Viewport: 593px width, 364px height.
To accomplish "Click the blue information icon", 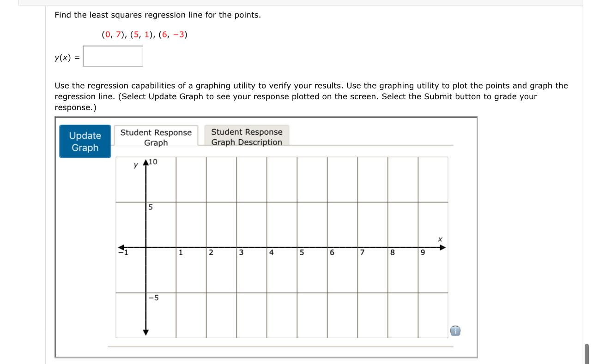I will (455, 331).
